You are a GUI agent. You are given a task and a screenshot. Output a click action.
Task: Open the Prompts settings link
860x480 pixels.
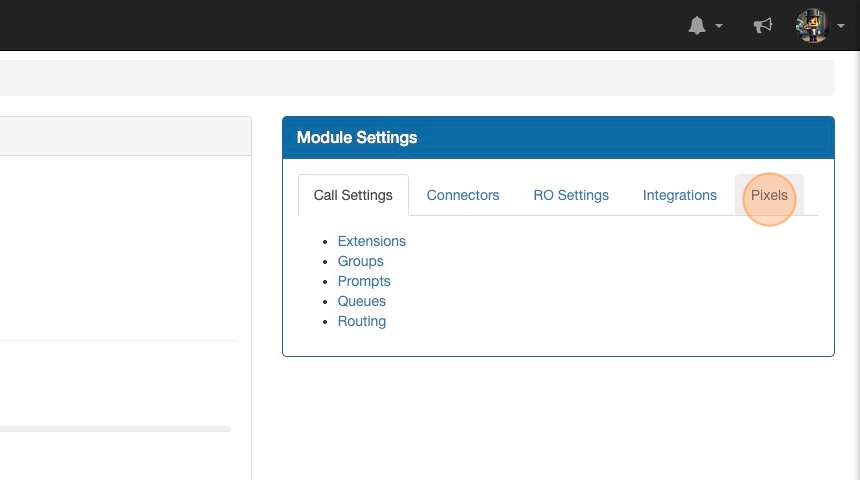point(364,281)
